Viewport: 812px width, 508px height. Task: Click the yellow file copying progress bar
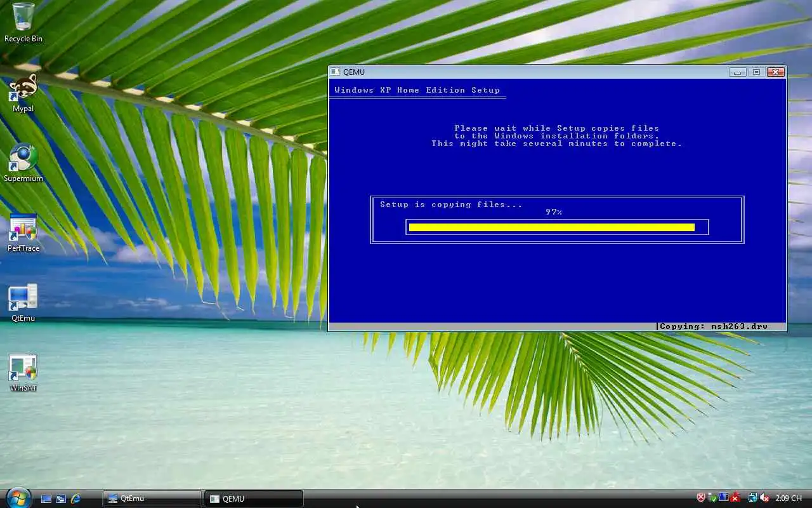tap(552, 227)
